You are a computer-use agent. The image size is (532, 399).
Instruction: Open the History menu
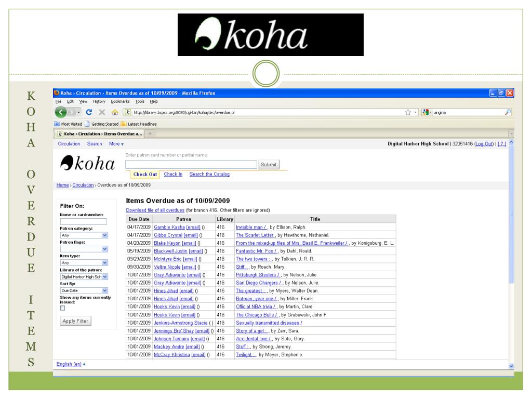pyautogui.click(x=99, y=101)
